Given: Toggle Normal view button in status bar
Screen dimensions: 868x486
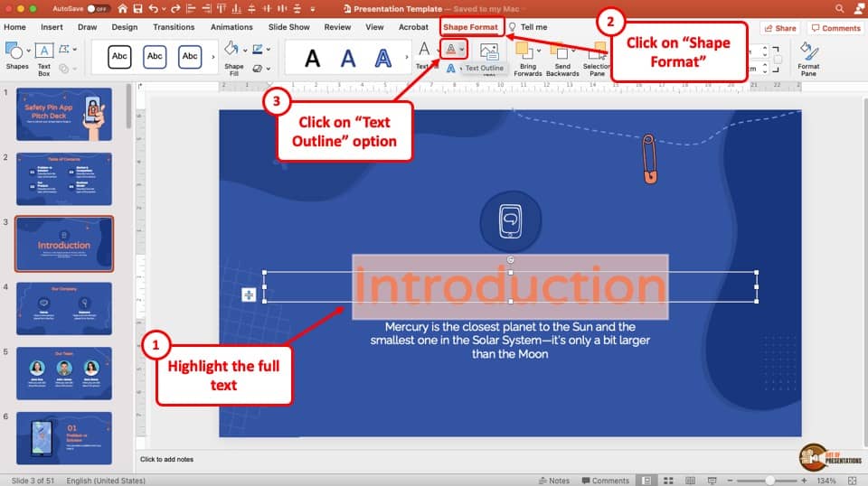Looking at the screenshot, I should (x=646, y=481).
